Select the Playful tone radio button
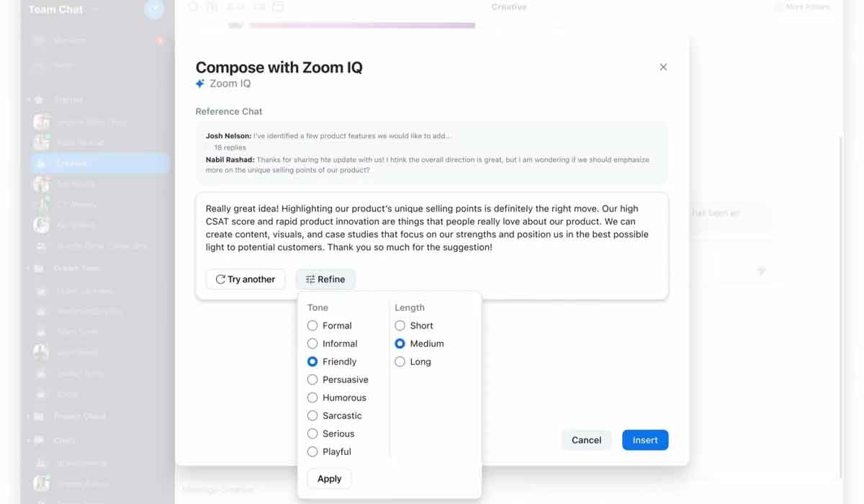Image resolution: width=864 pixels, height=504 pixels. coord(312,451)
